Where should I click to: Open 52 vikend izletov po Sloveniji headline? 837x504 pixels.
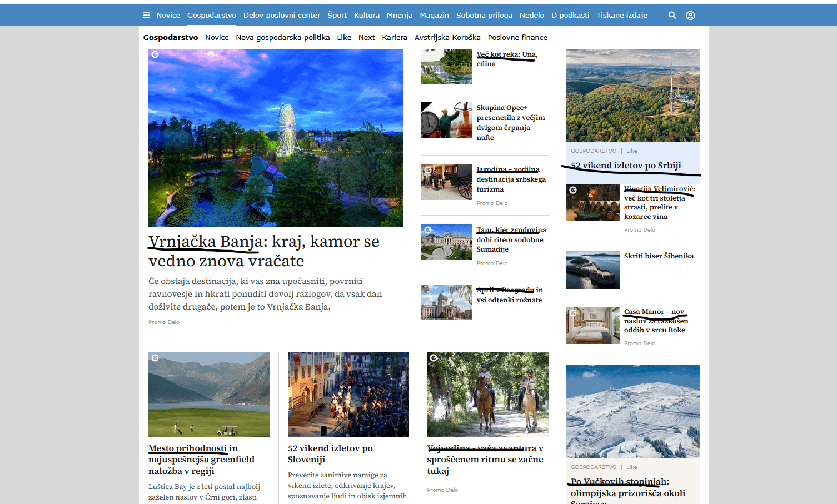pyautogui.click(x=330, y=453)
